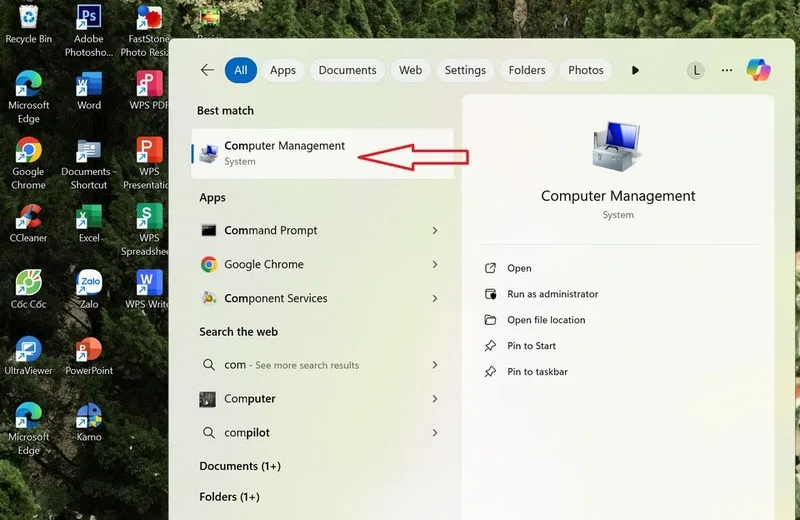800x520 pixels.
Task: Launch CCleaner desktop shortcut
Action: (29, 223)
